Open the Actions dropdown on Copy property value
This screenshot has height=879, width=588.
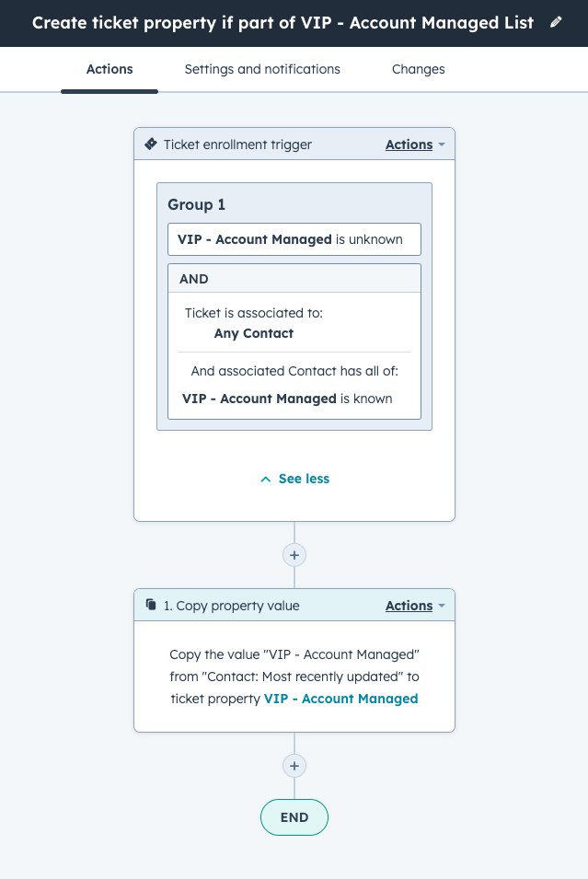click(x=409, y=606)
